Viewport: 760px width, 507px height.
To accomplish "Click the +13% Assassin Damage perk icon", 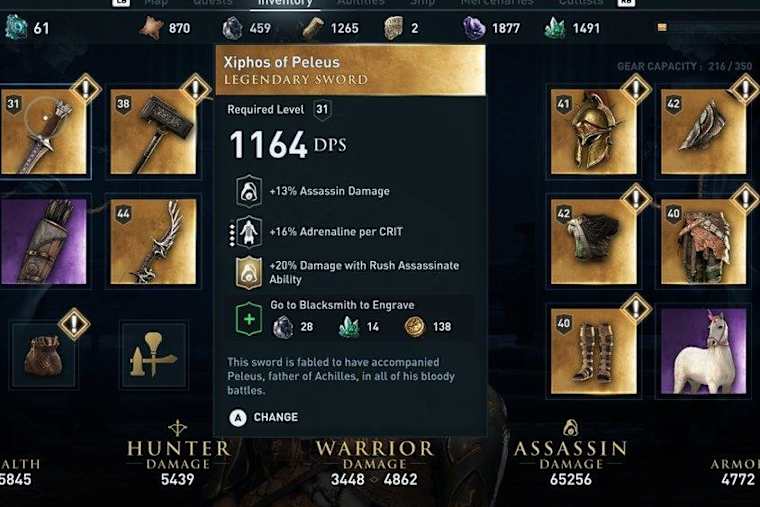I will tap(249, 191).
